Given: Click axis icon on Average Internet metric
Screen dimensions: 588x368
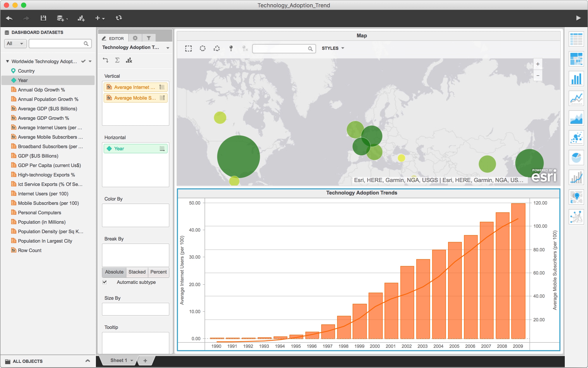Looking at the screenshot, I should pos(162,87).
